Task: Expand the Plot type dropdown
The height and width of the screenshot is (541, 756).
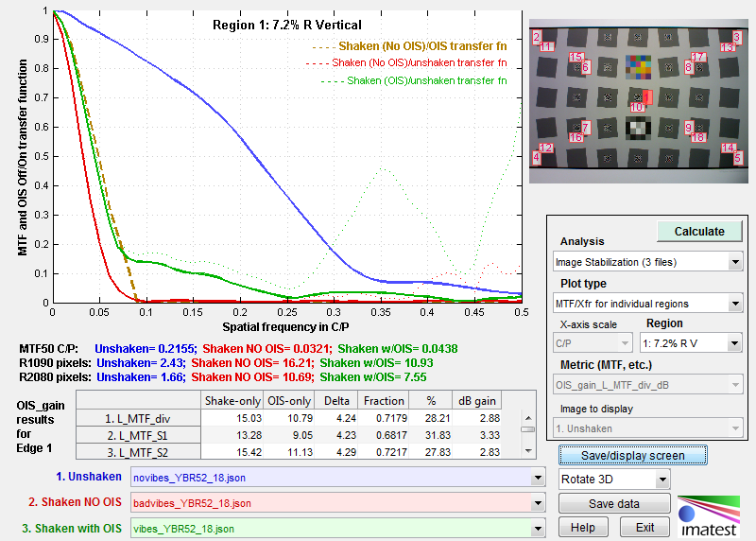Action: (647, 303)
